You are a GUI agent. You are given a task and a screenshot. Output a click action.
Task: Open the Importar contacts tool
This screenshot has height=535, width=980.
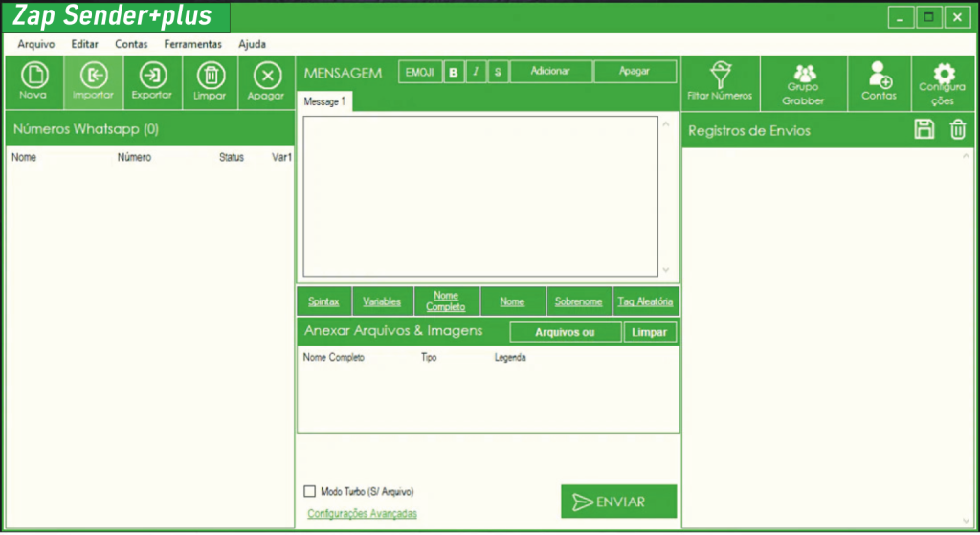(93, 82)
